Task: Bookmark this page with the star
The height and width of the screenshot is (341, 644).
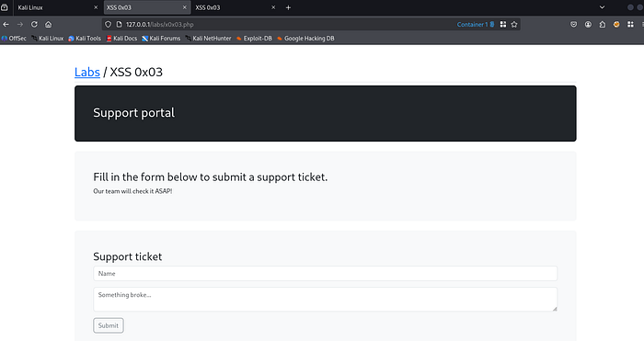Action: tap(514, 25)
